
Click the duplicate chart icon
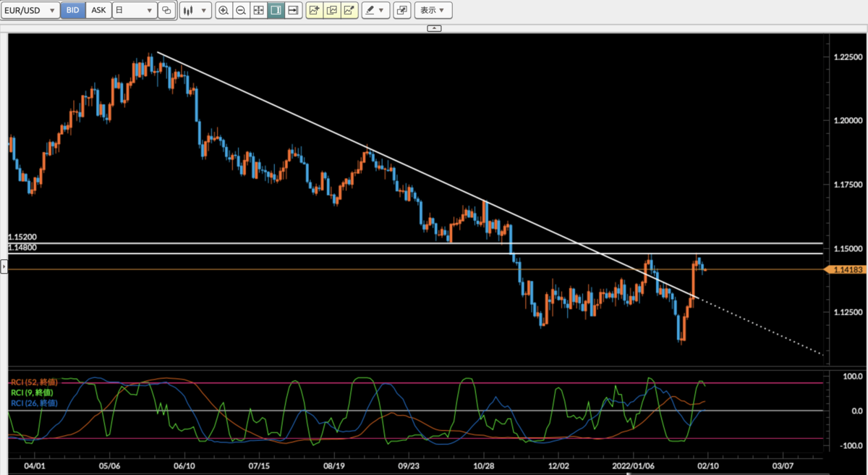click(331, 10)
